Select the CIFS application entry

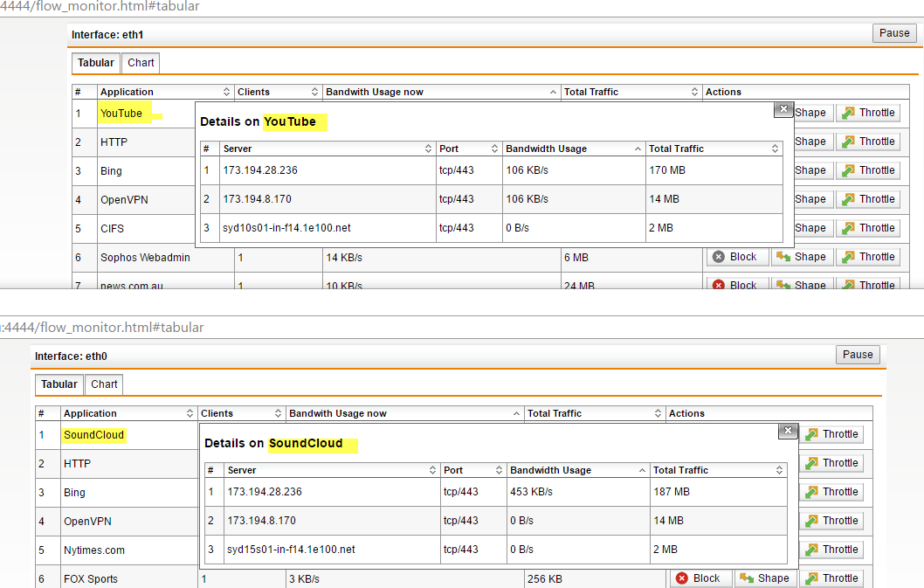pos(112,228)
